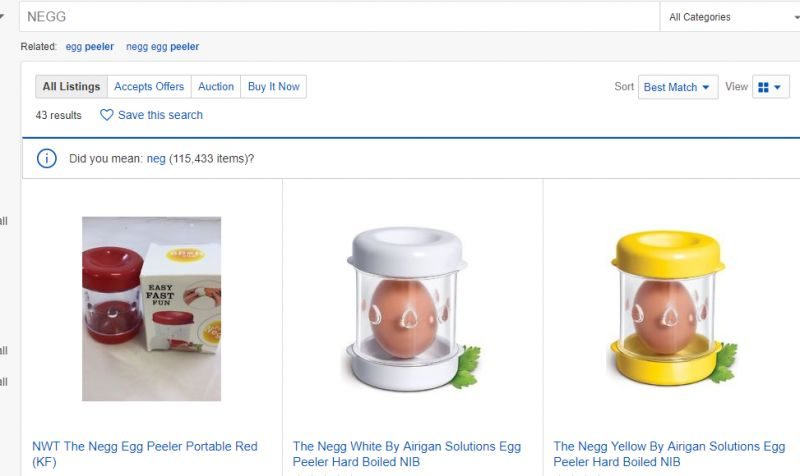
Task: Click the info circle icon near Did you mean
Action: (46, 158)
